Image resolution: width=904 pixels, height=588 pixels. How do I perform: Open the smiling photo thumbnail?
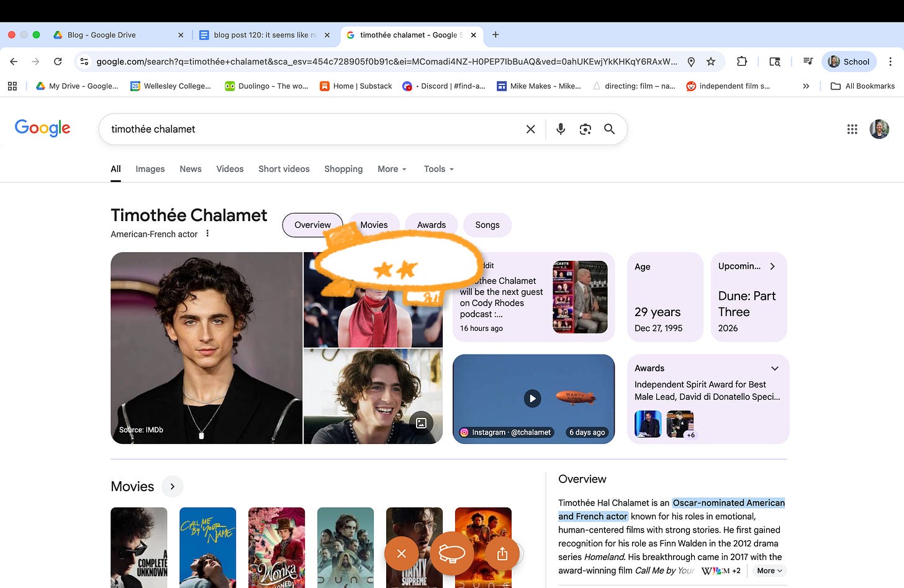click(x=373, y=396)
